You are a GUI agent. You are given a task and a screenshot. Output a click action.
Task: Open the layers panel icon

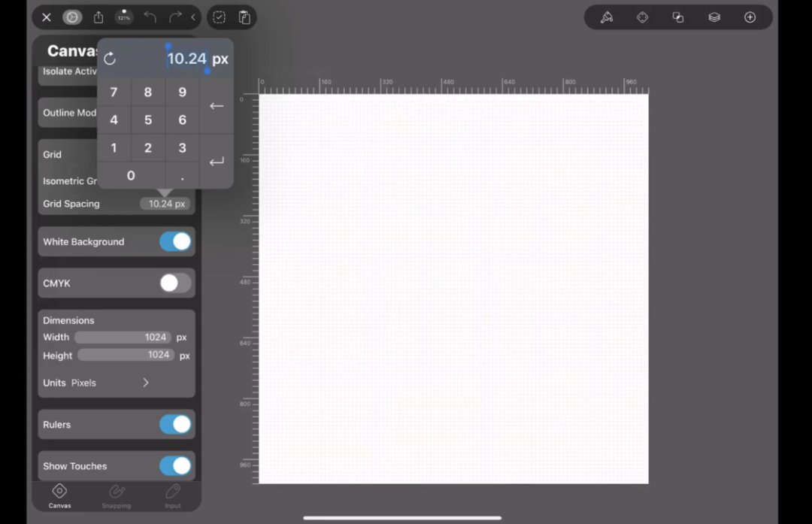[714, 17]
